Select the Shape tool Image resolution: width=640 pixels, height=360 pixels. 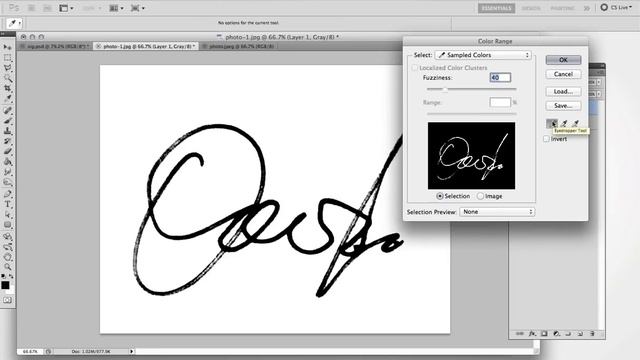coord(7,224)
